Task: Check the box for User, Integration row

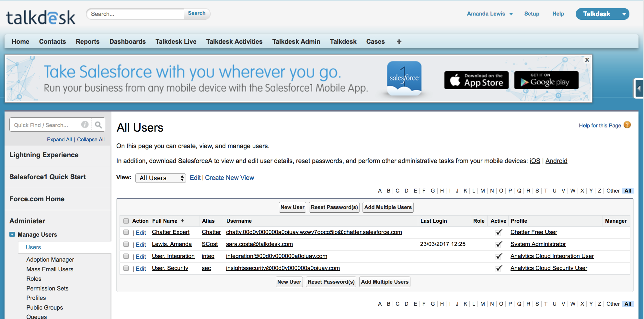Action: [126, 256]
